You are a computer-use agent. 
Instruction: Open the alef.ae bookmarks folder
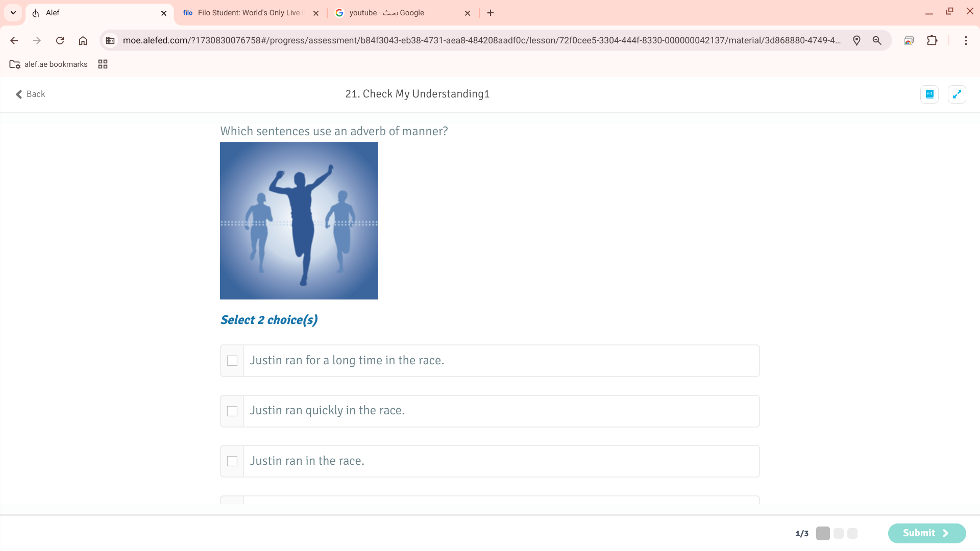pos(48,64)
